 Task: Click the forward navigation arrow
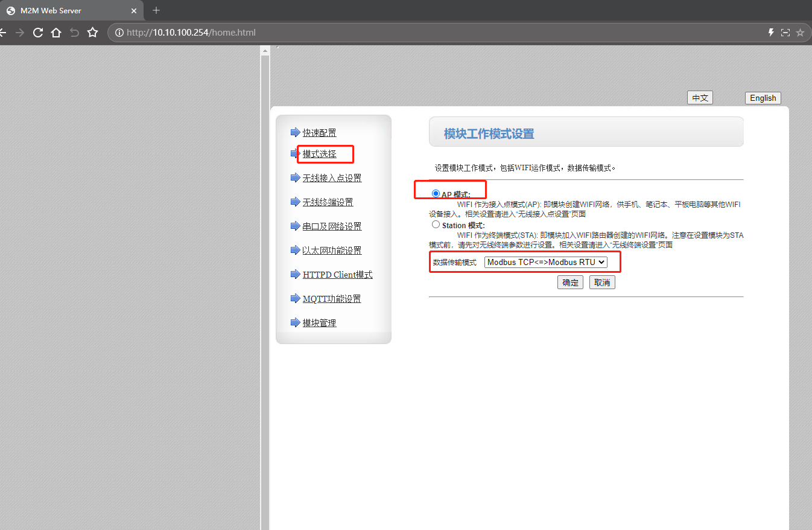coord(20,33)
